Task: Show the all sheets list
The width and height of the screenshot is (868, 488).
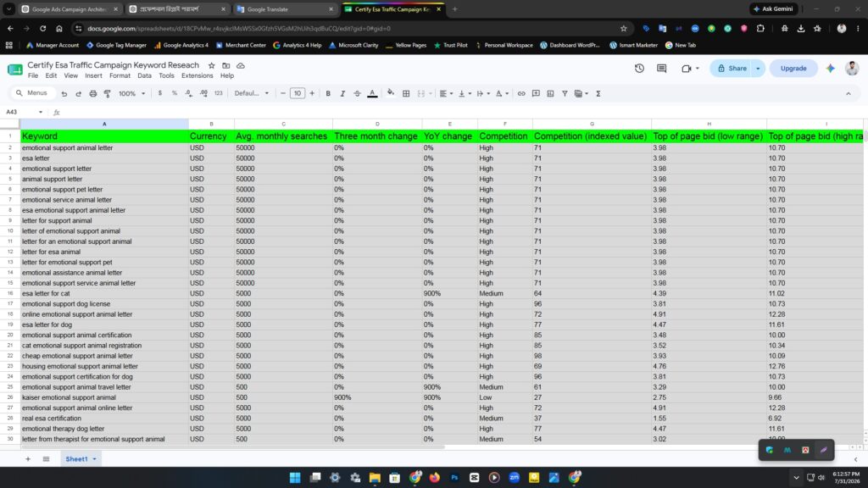Action: (46, 459)
